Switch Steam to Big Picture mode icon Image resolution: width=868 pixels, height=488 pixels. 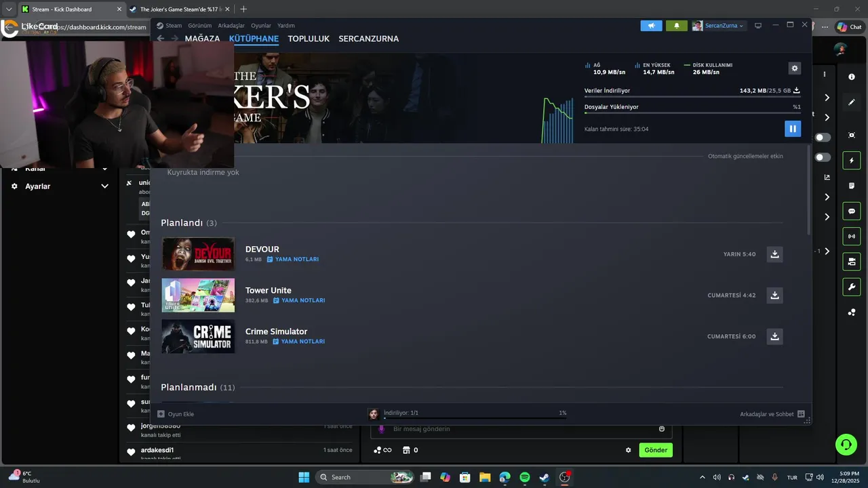pyautogui.click(x=758, y=26)
